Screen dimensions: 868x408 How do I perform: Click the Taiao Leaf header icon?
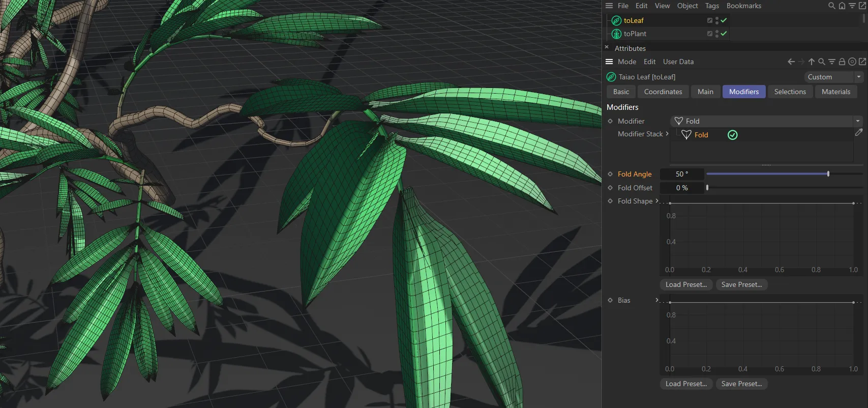(611, 77)
